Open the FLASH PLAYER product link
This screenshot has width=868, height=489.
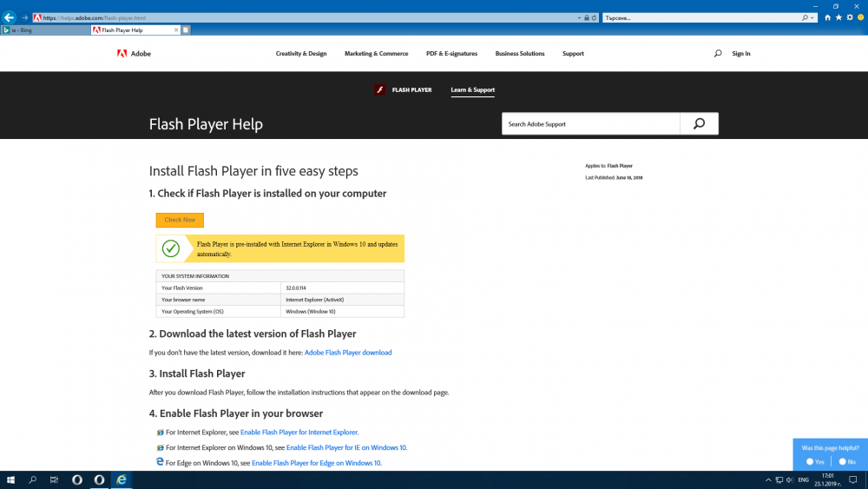click(x=411, y=89)
